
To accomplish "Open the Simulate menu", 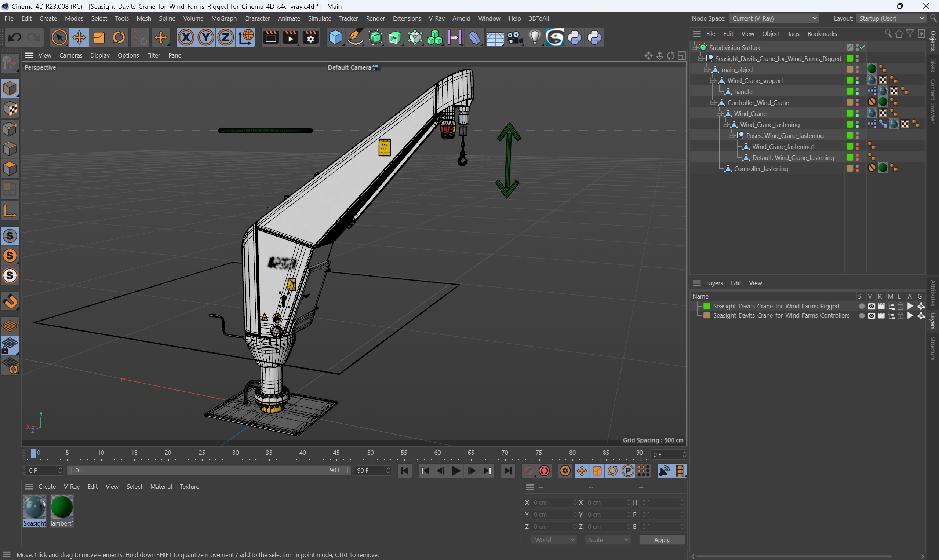I will (x=319, y=18).
